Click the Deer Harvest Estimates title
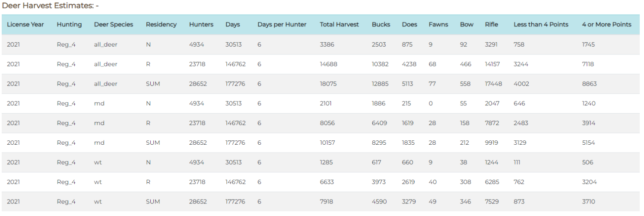Image resolution: width=644 pixels, height=216 pixels. click(x=50, y=6)
